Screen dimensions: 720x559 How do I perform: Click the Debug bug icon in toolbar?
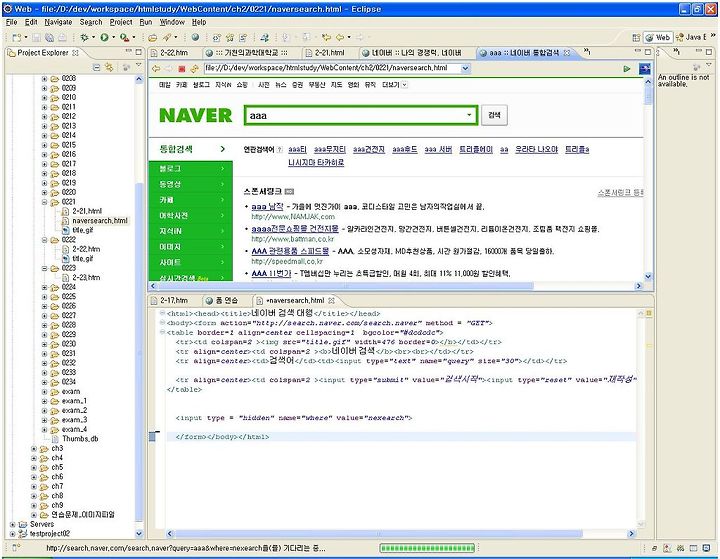coord(84,37)
